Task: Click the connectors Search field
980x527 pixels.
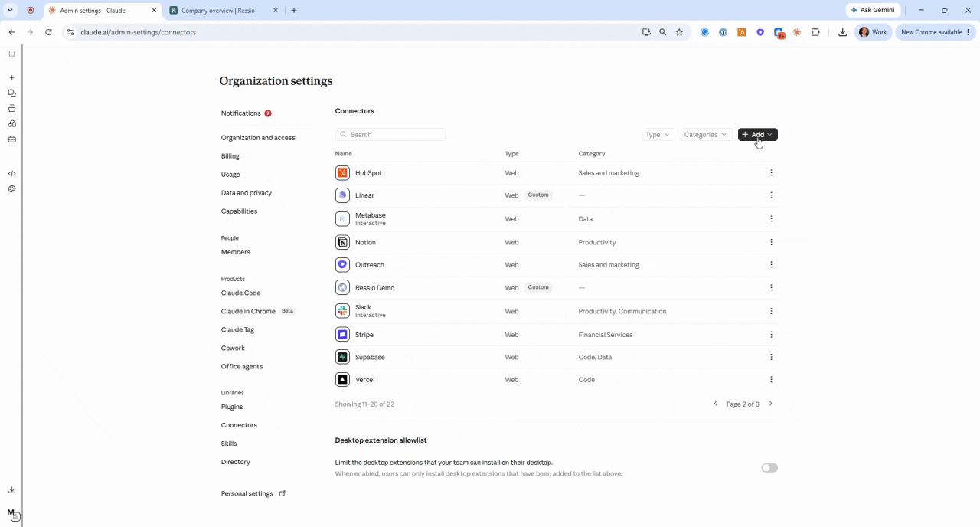Action: pos(390,135)
